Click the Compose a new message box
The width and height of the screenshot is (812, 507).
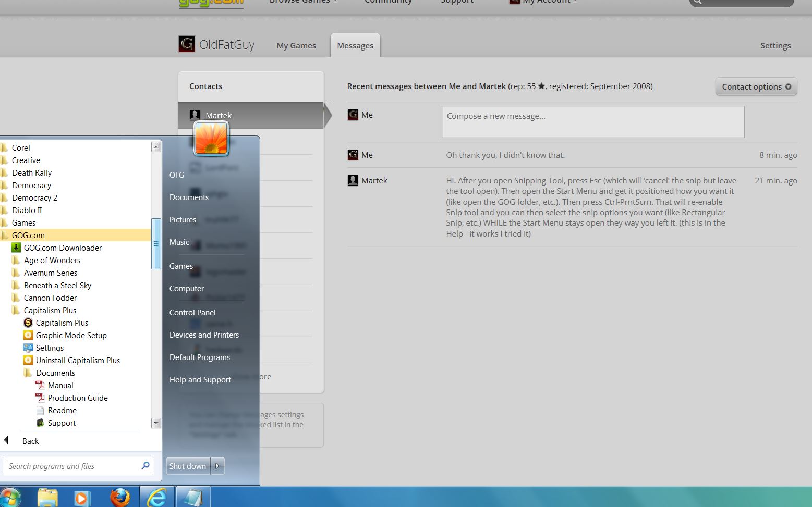coord(593,122)
